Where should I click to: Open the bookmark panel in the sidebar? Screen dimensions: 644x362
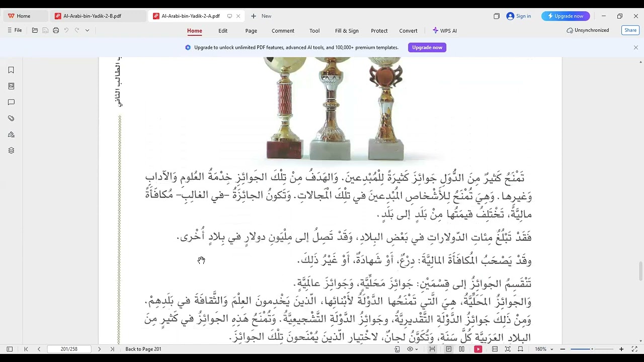11,70
